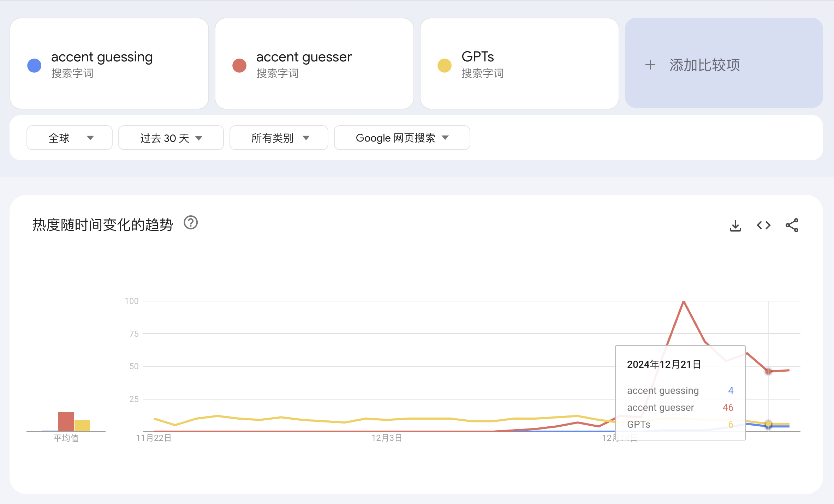
Task: Click the 平均值 label under the bars
Action: pos(66,438)
